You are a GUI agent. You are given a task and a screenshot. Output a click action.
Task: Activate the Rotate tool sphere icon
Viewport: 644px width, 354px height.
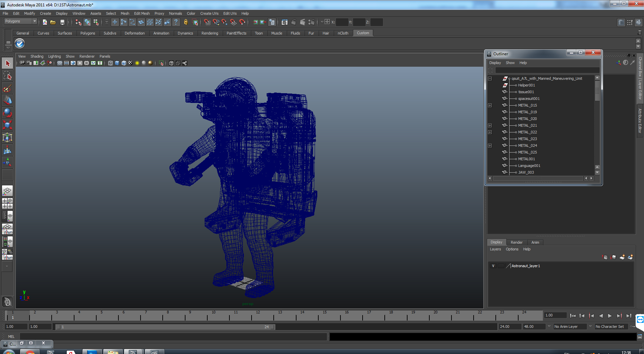7,113
